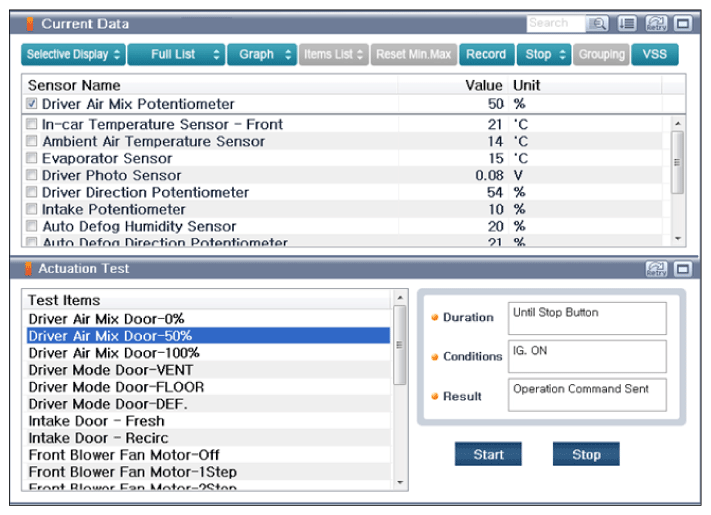Select test item Driver Mode Door-FLOOR
711x515 pixels.
208,387
